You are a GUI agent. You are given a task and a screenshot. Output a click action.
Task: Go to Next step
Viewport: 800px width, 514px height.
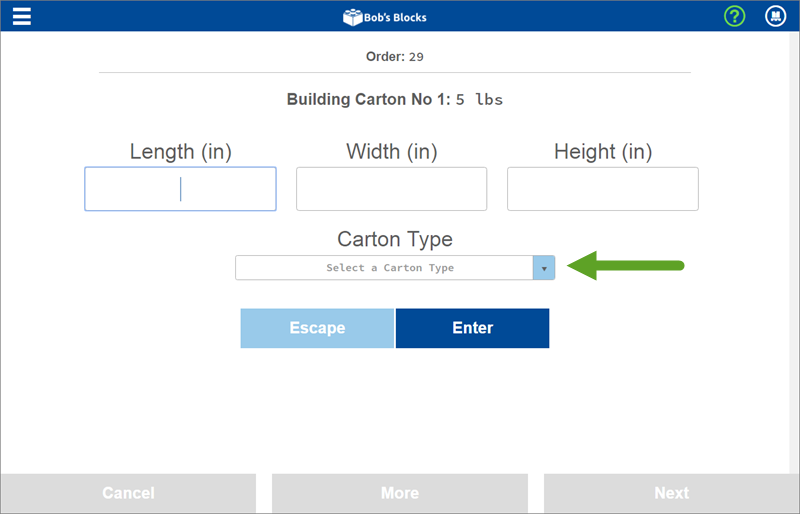tap(671, 493)
